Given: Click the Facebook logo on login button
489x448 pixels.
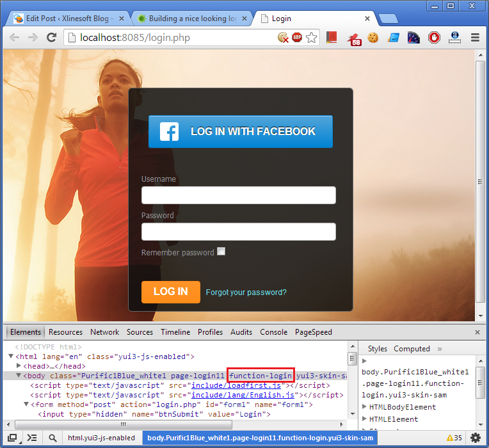Looking at the screenshot, I should click(x=169, y=132).
